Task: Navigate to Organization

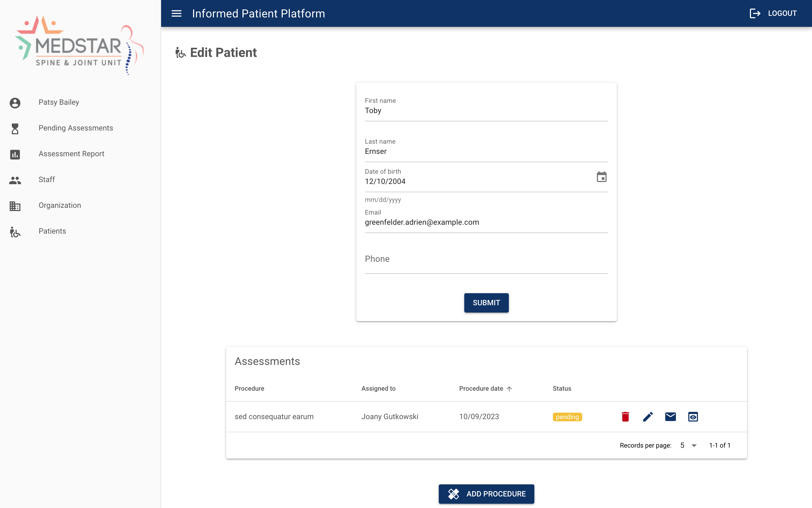Action: pos(80,206)
